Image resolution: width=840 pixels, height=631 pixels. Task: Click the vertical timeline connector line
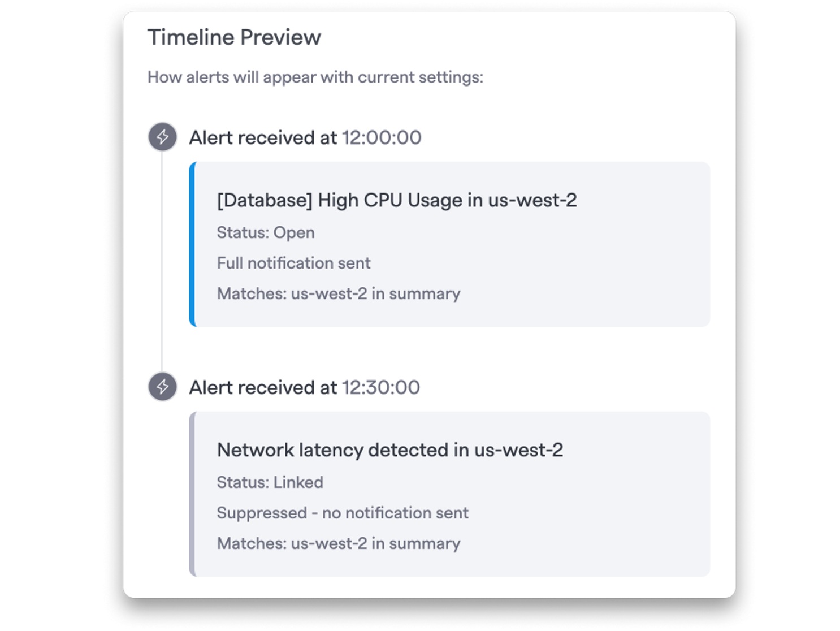(x=162, y=262)
